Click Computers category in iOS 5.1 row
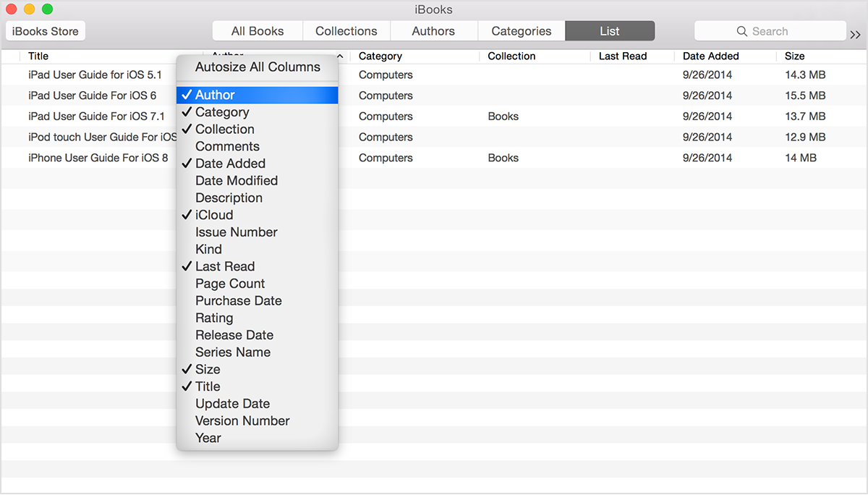 click(386, 75)
